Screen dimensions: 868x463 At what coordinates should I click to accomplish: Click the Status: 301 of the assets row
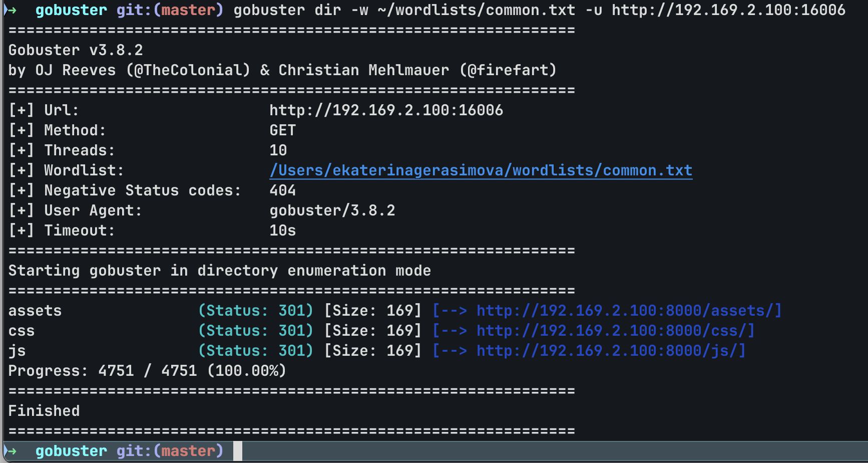pyautogui.click(x=256, y=311)
